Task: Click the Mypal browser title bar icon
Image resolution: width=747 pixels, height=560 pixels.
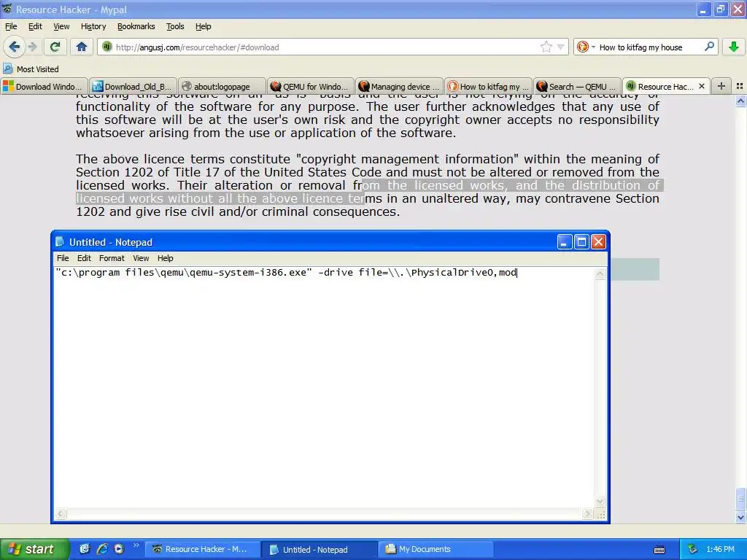Action: (x=7, y=9)
